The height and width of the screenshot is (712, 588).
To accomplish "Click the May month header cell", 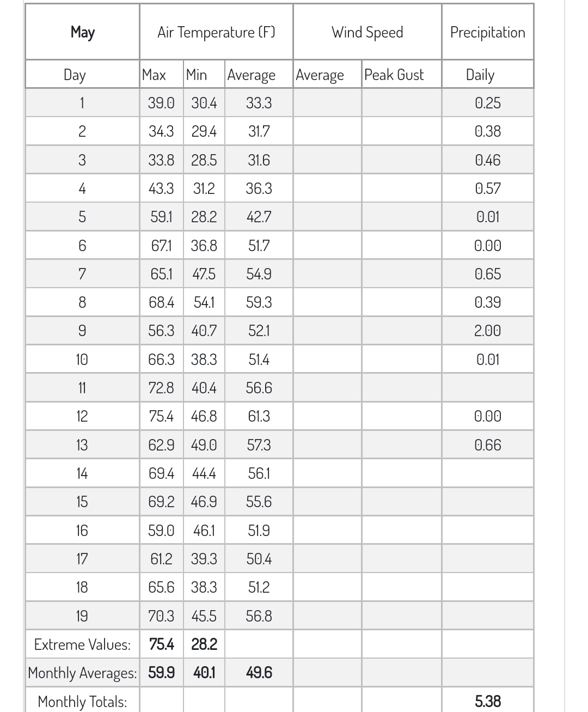I will (82, 32).
